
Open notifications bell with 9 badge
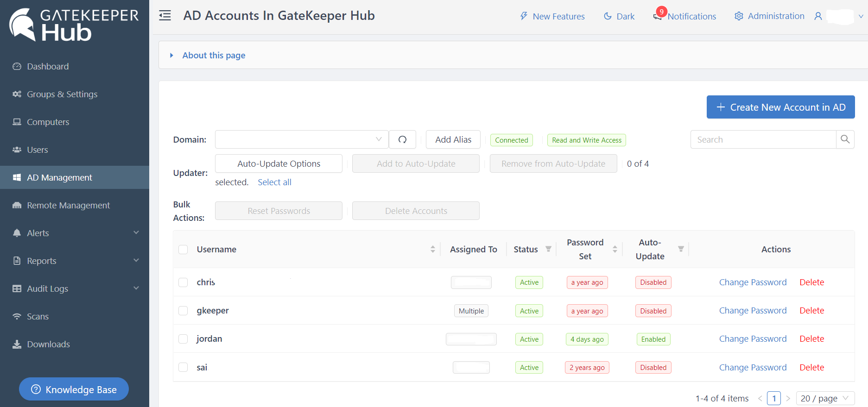pyautogui.click(x=658, y=15)
